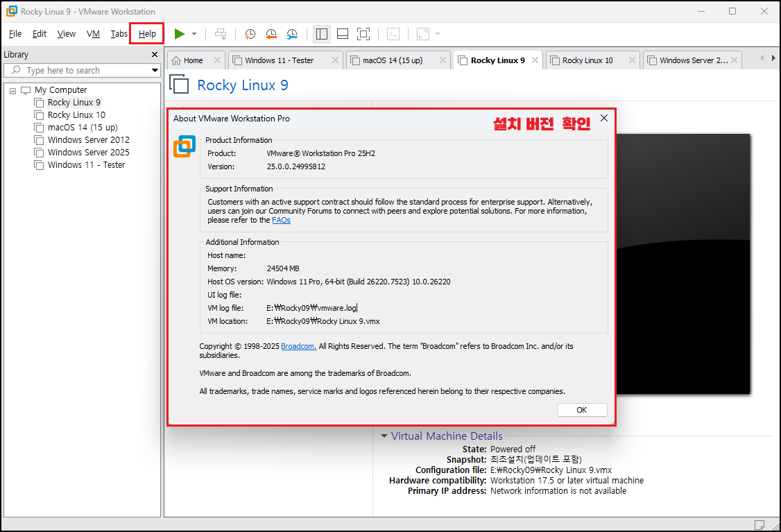This screenshot has width=781, height=532.
Task: Click VM location path E:\Rocky09\Rocky Linux 9.vmx
Action: click(x=323, y=321)
